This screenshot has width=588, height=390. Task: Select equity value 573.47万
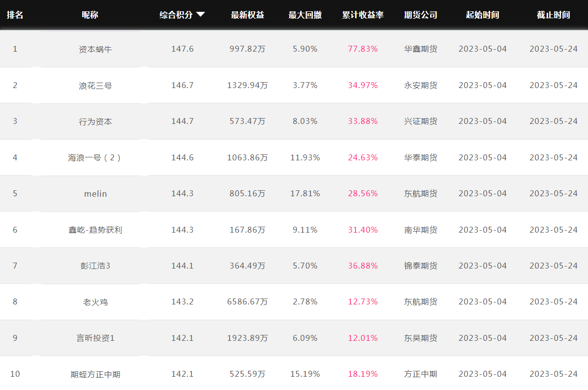point(248,121)
